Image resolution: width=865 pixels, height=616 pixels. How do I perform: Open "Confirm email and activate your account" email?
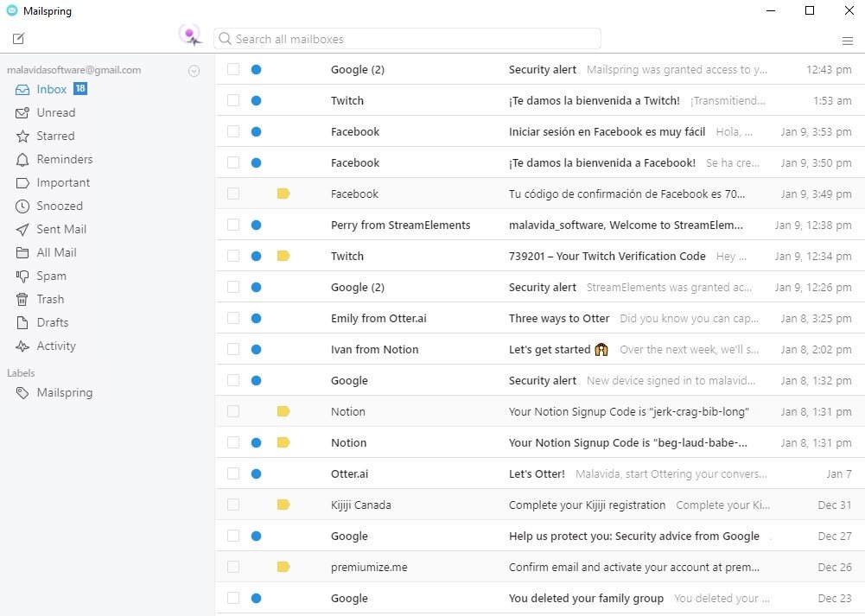pyautogui.click(x=634, y=567)
